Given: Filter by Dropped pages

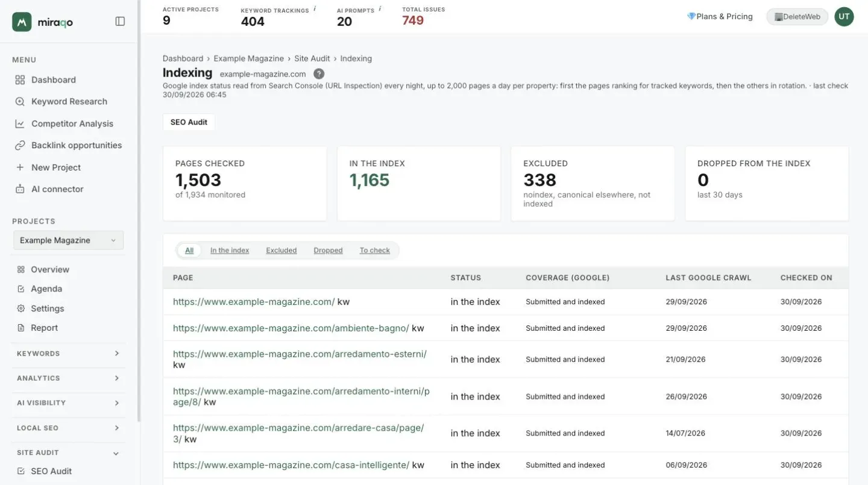Looking at the screenshot, I should coord(328,251).
